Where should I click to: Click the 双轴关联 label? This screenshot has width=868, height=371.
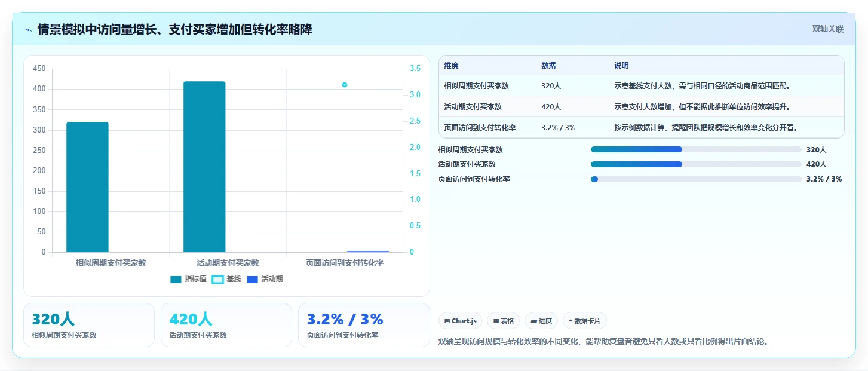827,29
